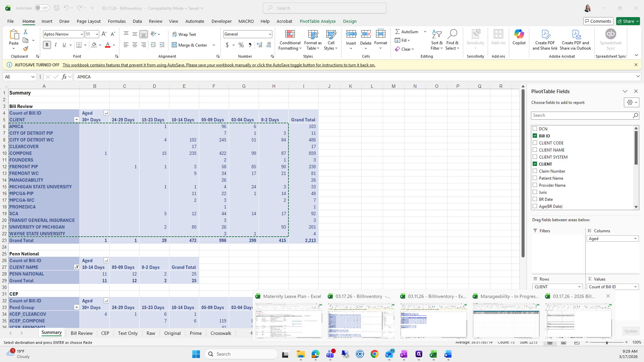Check the CLIENT NAME field checkbox
Screen dimensions: 644x362
[535, 150]
